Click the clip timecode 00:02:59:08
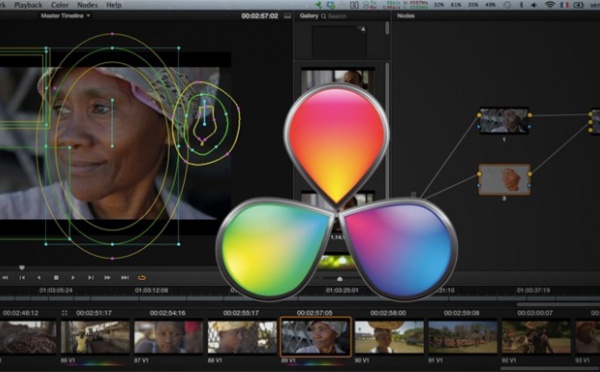This screenshot has width=600, height=372. click(461, 313)
